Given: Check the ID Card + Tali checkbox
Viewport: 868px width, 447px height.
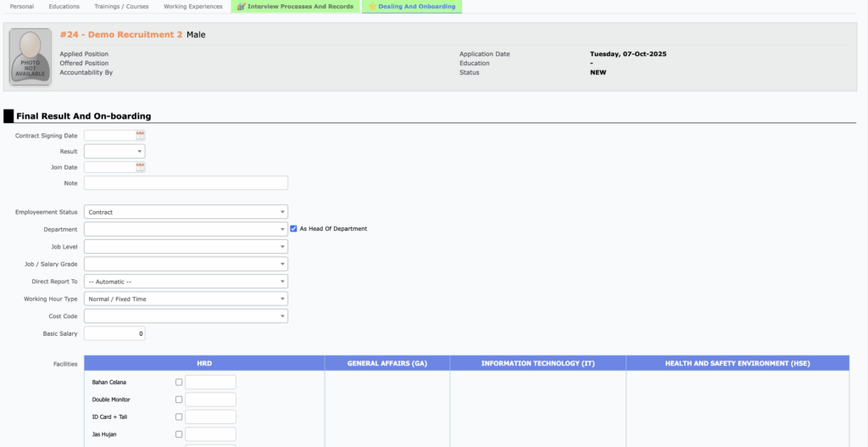Looking at the screenshot, I should [179, 417].
